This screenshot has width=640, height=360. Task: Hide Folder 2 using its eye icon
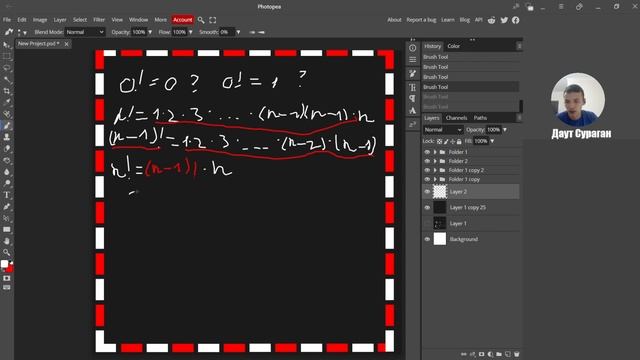tap(427, 161)
